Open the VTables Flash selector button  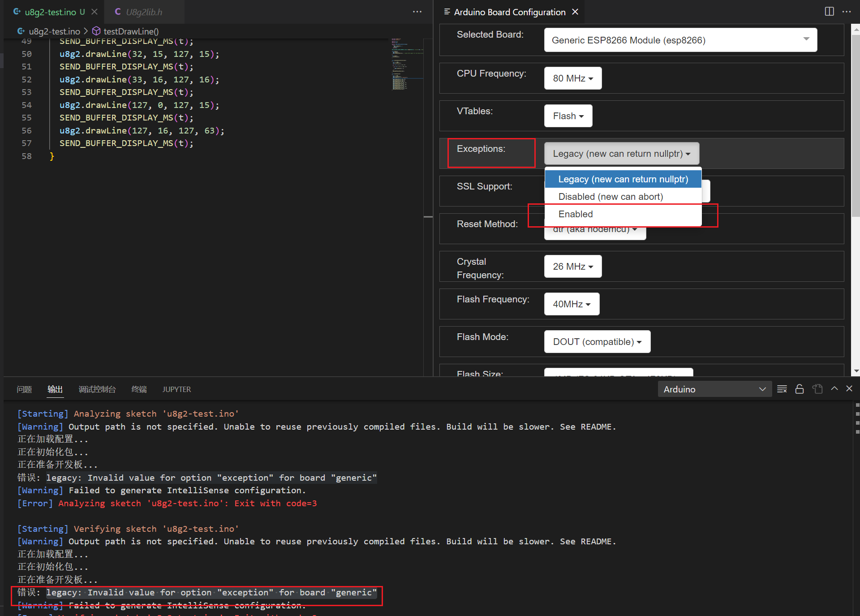[x=568, y=116]
